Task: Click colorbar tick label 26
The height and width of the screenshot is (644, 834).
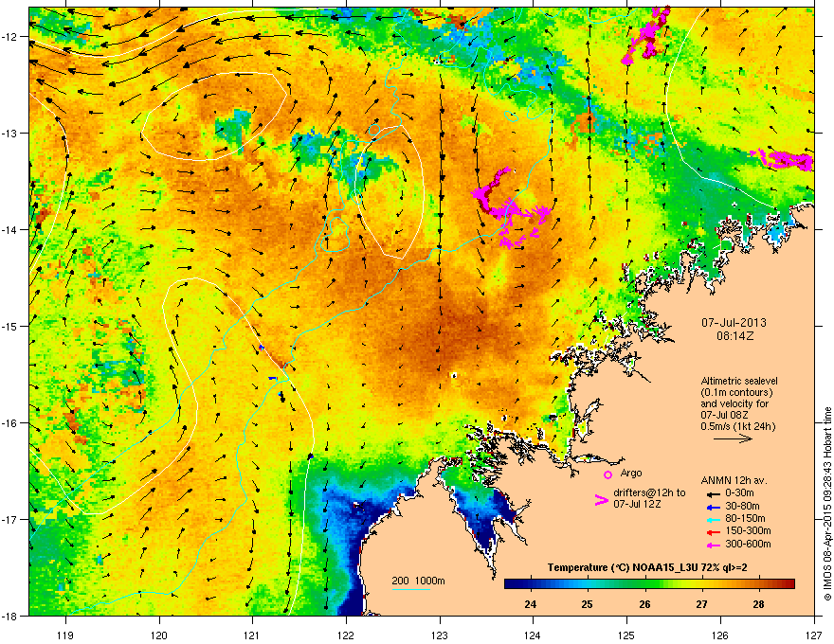Action: coord(644,604)
